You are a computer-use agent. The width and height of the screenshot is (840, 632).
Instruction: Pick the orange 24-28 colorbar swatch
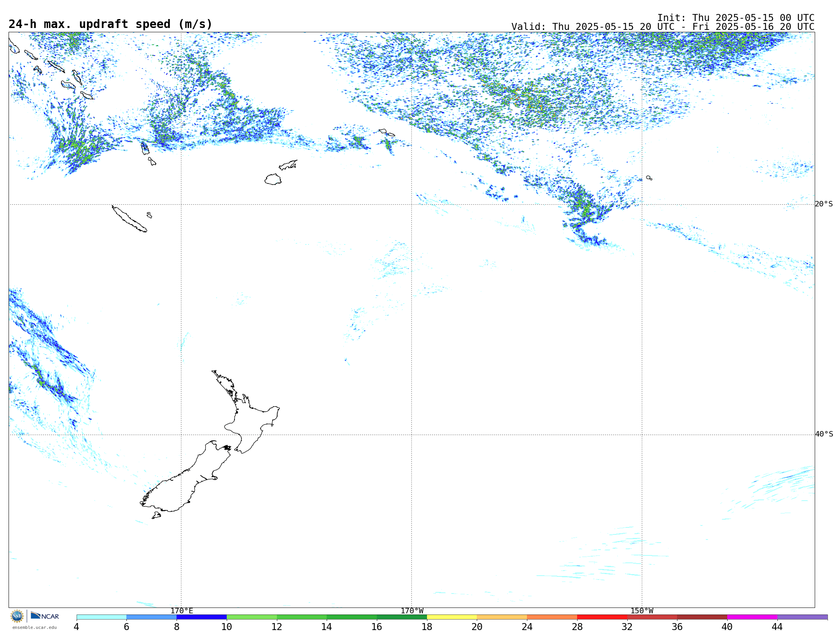[552, 617]
